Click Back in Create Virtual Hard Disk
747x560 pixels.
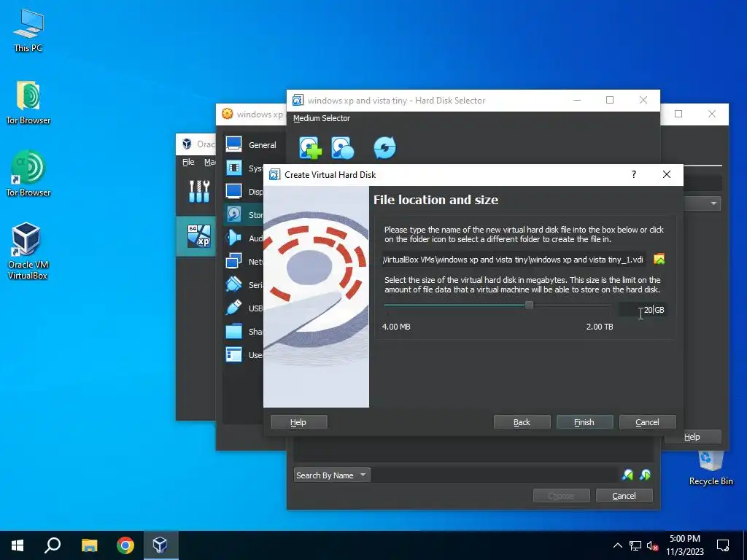point(522,422)
